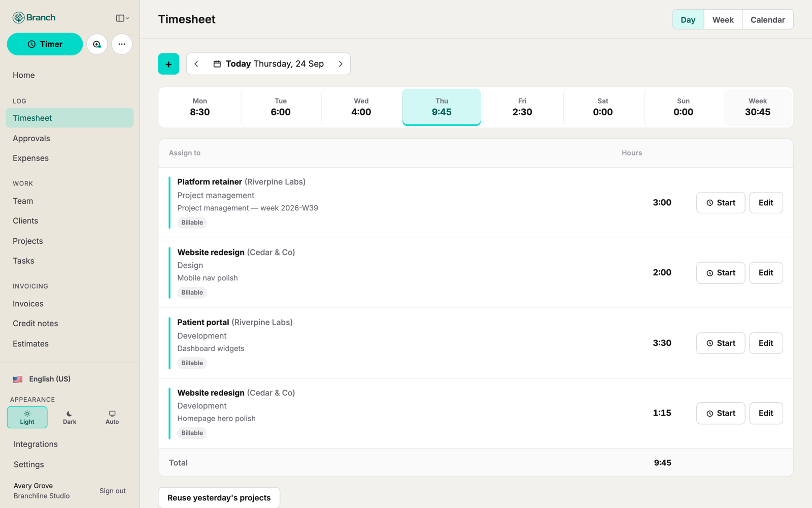Open Approvals in sidebar

tap(70, 138)
